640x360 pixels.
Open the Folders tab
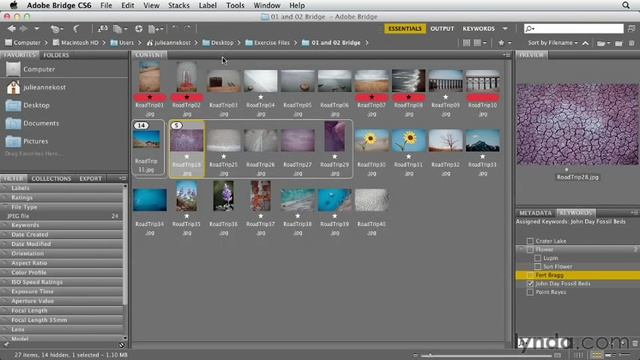(56, 55)
